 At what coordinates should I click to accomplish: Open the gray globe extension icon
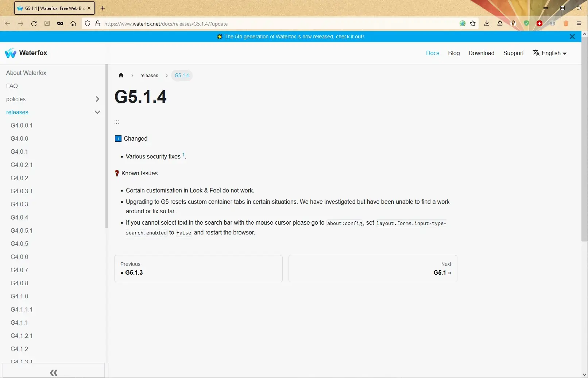point(553,24)
